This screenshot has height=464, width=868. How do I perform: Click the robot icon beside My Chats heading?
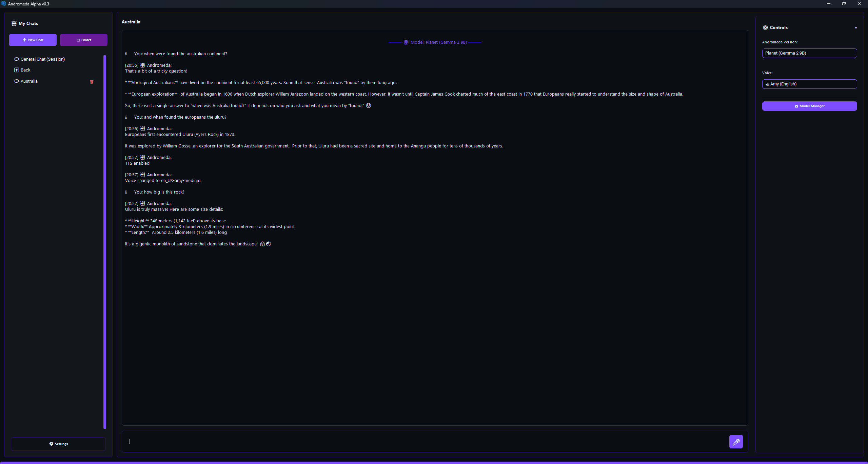pyautogui.click(x=14, y=23)
